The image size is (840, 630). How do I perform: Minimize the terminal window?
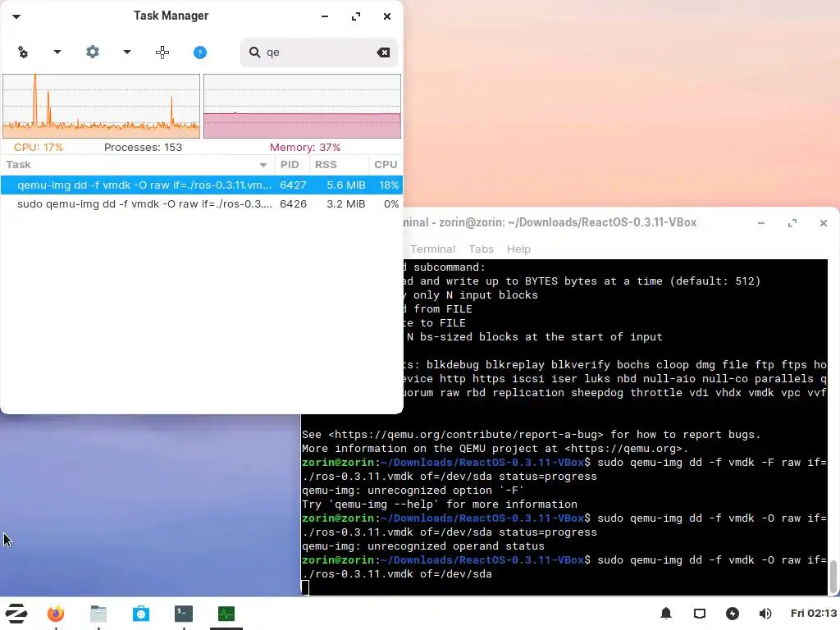[761, 223]
